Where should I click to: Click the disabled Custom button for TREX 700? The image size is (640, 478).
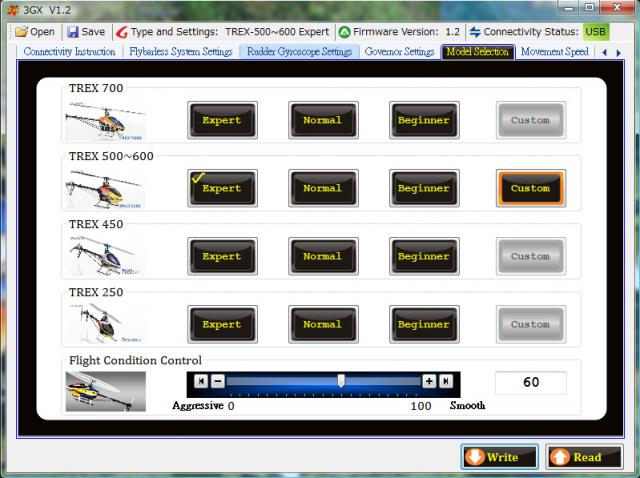[531, 120]
